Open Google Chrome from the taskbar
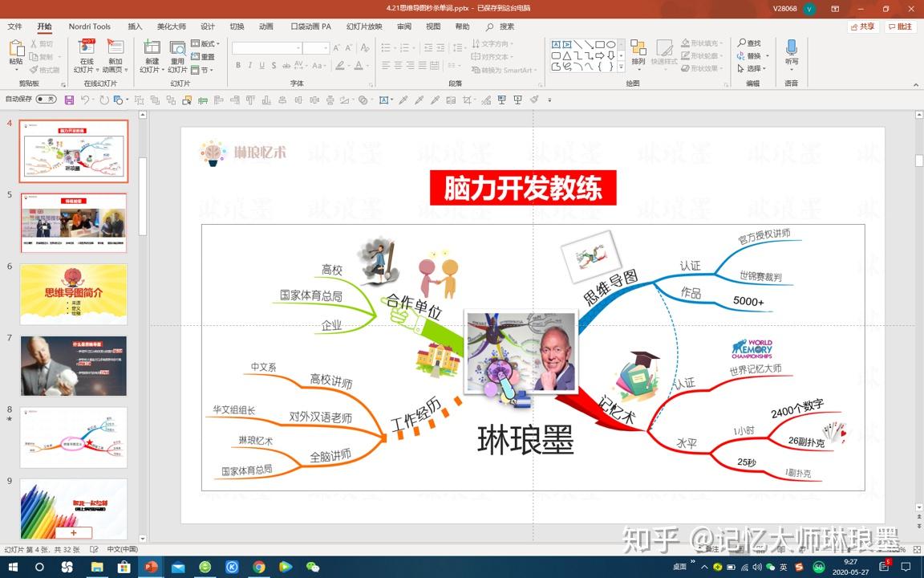This screenshot has height=578, width=924. [259, 568]
